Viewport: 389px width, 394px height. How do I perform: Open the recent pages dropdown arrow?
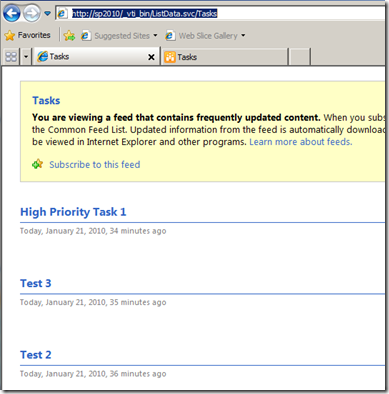coord(47,14)
